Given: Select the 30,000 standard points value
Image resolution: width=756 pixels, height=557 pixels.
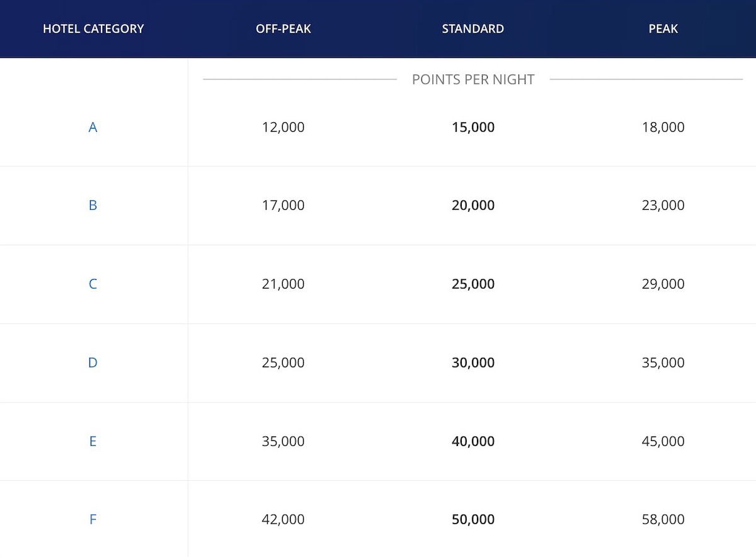Looking at the screenshot, I should (x=472, y=363).
